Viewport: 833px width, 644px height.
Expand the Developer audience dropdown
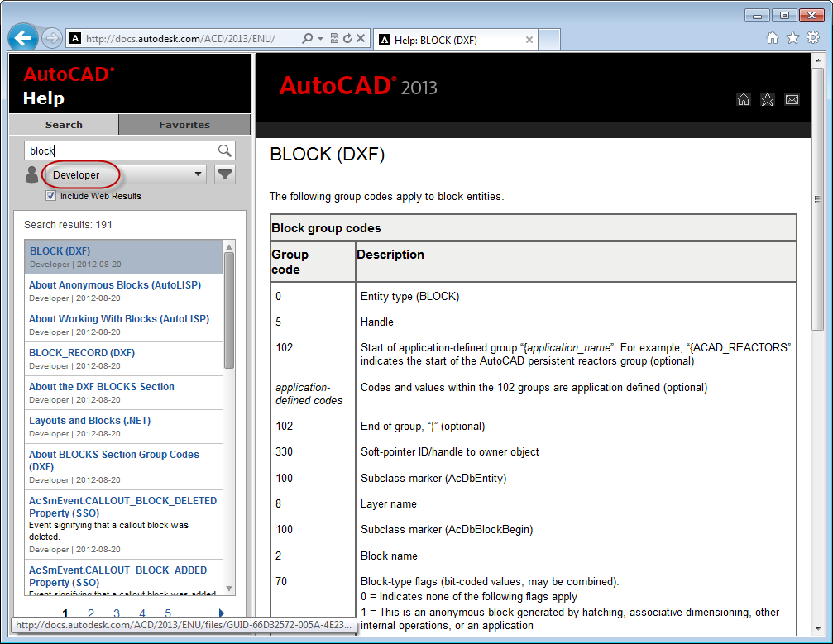pos(124,174)
